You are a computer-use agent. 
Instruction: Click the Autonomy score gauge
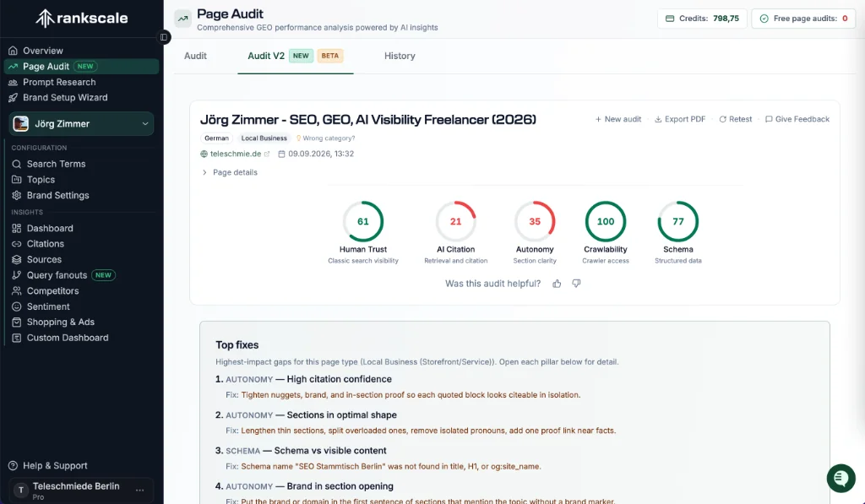click(x=535, y=222)
